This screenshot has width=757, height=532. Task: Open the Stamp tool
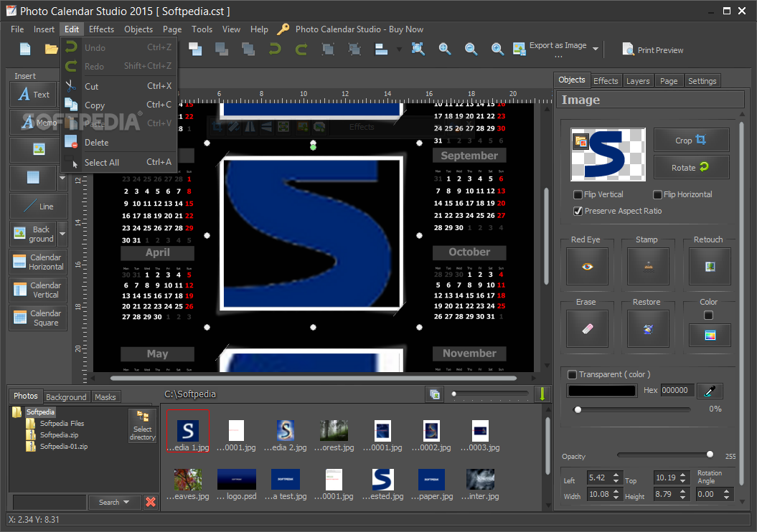click(x=648, y=266)
